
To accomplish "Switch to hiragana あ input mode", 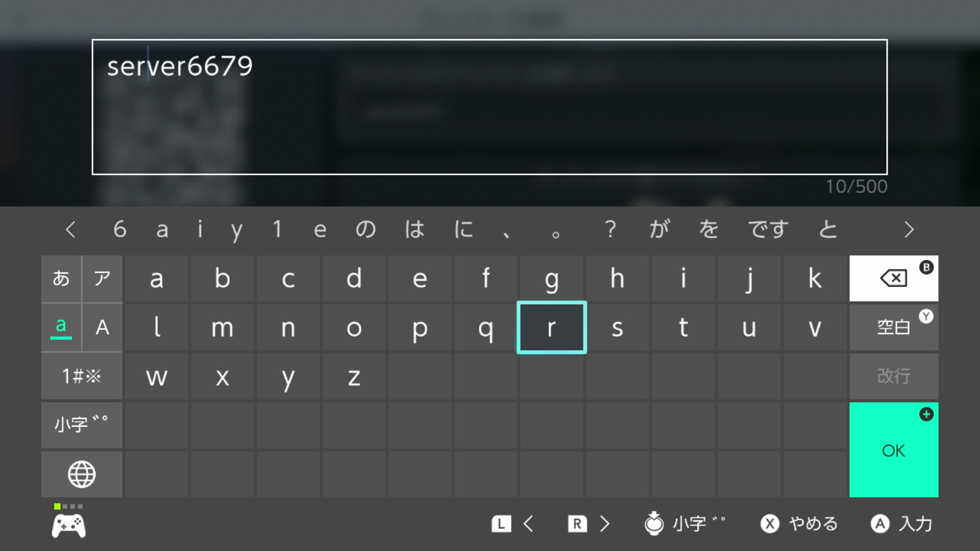I will coord(61,279).
